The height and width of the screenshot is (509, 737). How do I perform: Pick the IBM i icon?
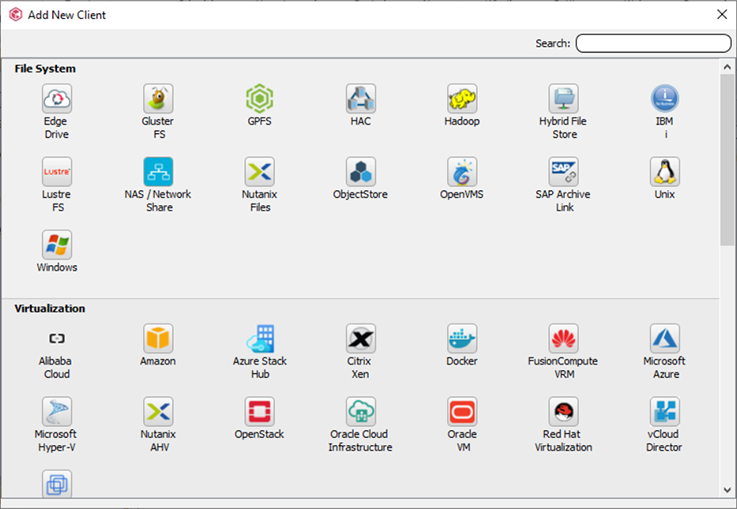coord(665,98)
